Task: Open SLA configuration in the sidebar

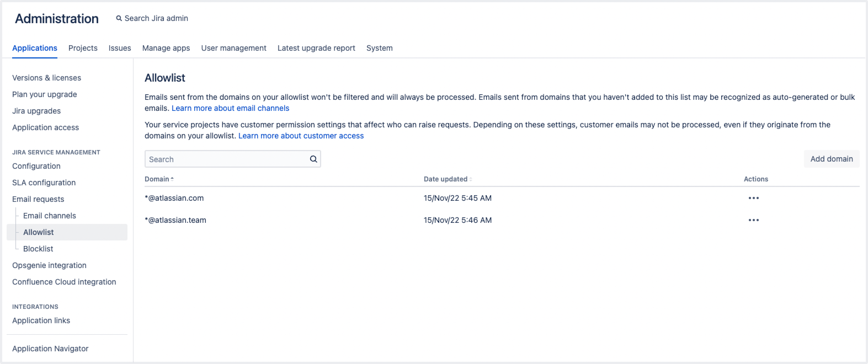Action: [x=44, y=183]
